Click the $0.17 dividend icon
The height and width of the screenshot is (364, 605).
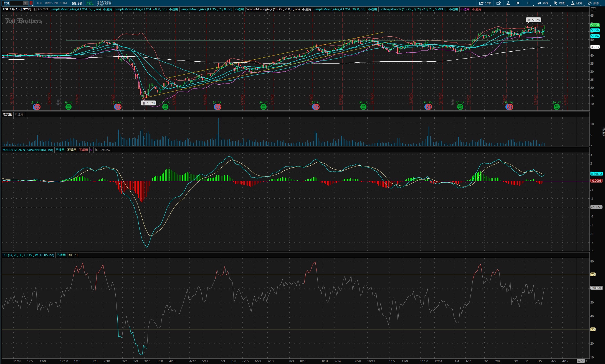click(x=556, y=107)
